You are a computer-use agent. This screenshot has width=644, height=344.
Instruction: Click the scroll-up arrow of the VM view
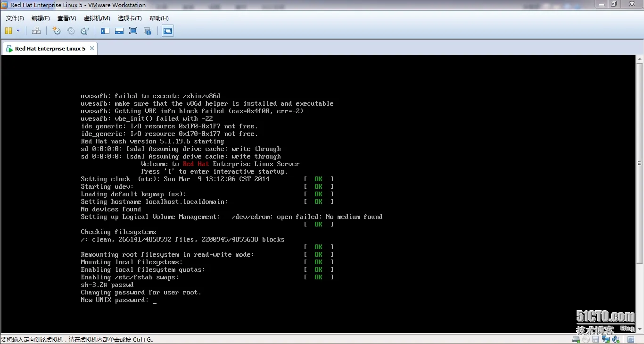point(640,59)
